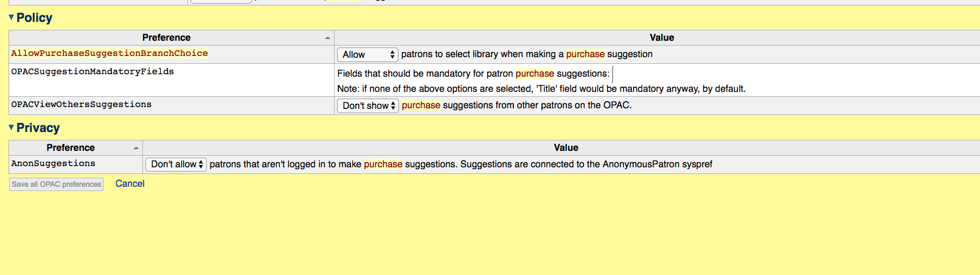The height and width of the screenshot is (275, 980).
Task: Open the Allow dropdown for branch choice
Action: pyautogui.click(x=367, y=55)
